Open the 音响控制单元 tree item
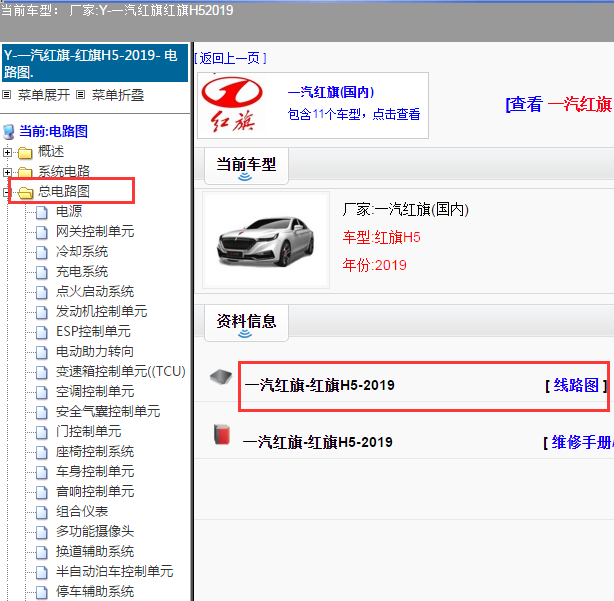This screenshot has height=601, width=614. pos(95,492)
